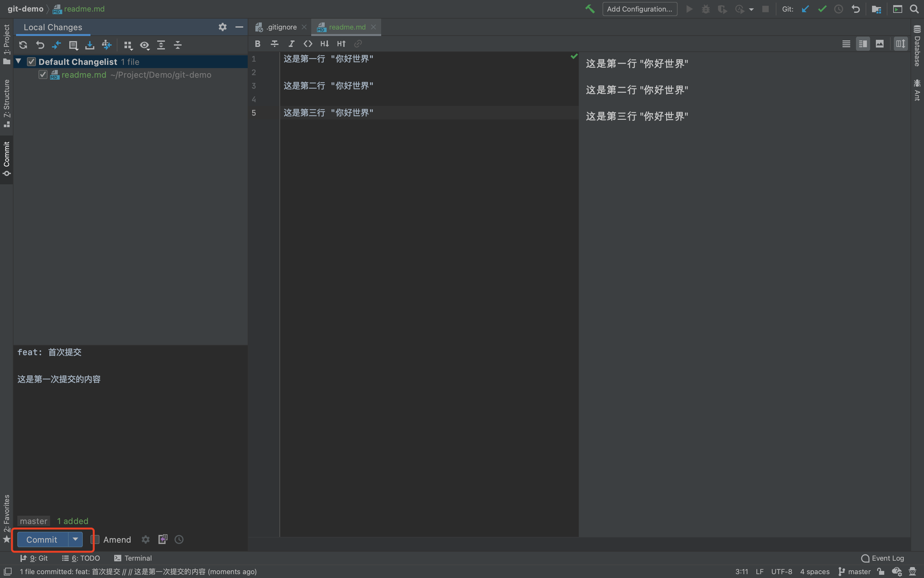Switch to editor and preview split view

point(863,44)
